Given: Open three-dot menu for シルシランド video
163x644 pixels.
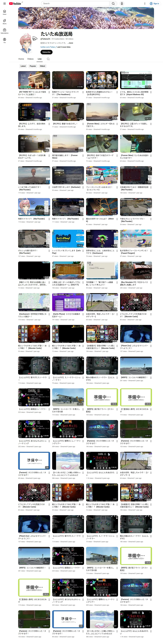Looking at the screenshot, I should (117, 188).
